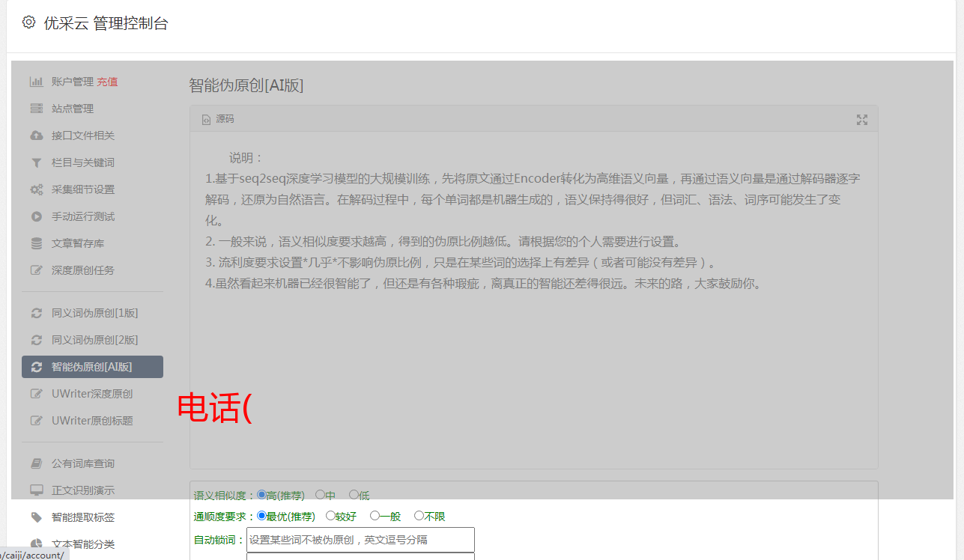This screenshot has width=964, height=560.
Task: Open 同义词伪原创[2版] page
Action: click(x=95, y=340)
